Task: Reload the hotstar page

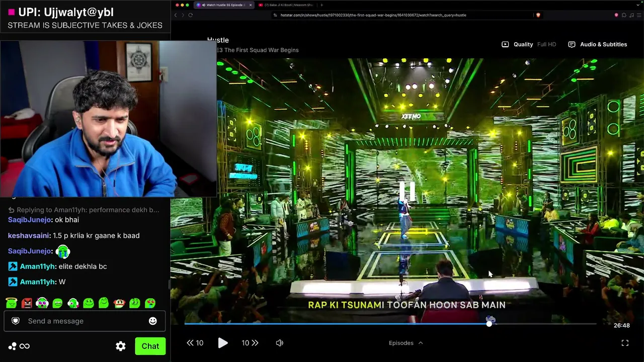Action: (x=191, y=15)
